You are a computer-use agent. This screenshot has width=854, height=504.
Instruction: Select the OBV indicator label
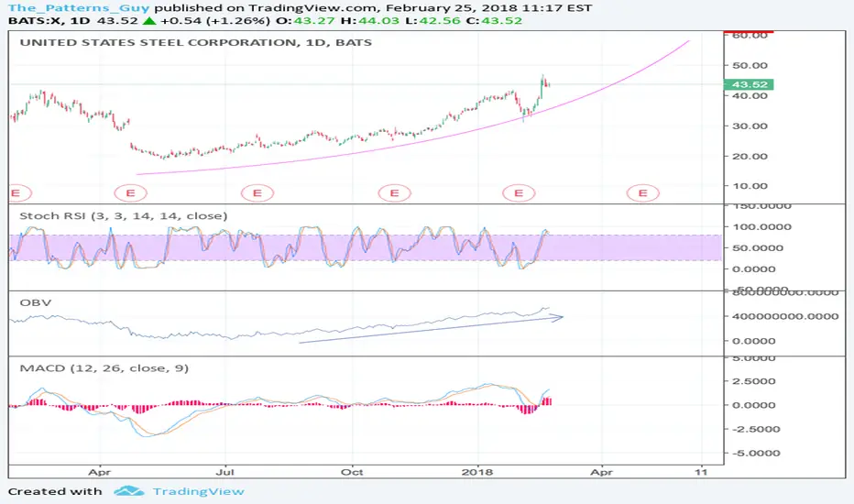[x=36, y=302]
